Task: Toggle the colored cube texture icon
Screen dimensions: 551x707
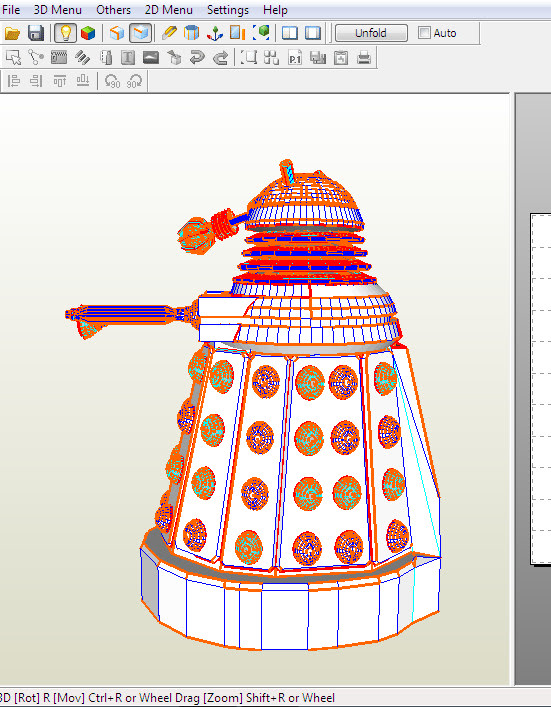Action: pos(88,33)
